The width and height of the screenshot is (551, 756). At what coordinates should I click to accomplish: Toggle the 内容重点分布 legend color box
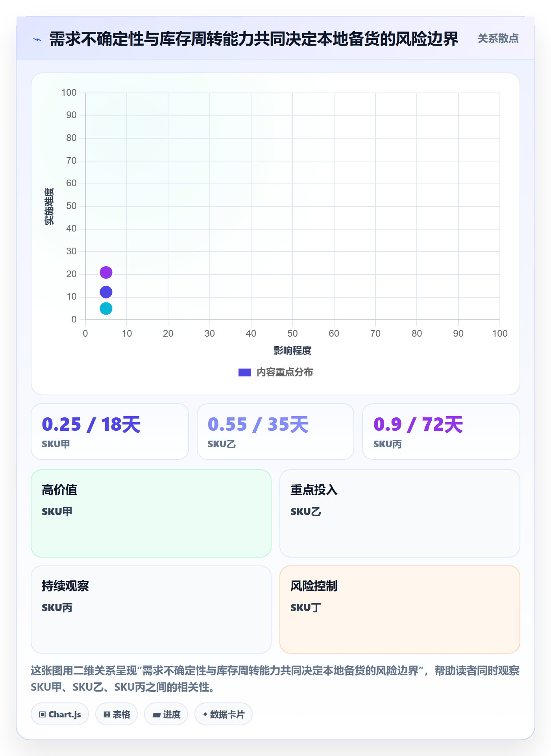point(245,372)
